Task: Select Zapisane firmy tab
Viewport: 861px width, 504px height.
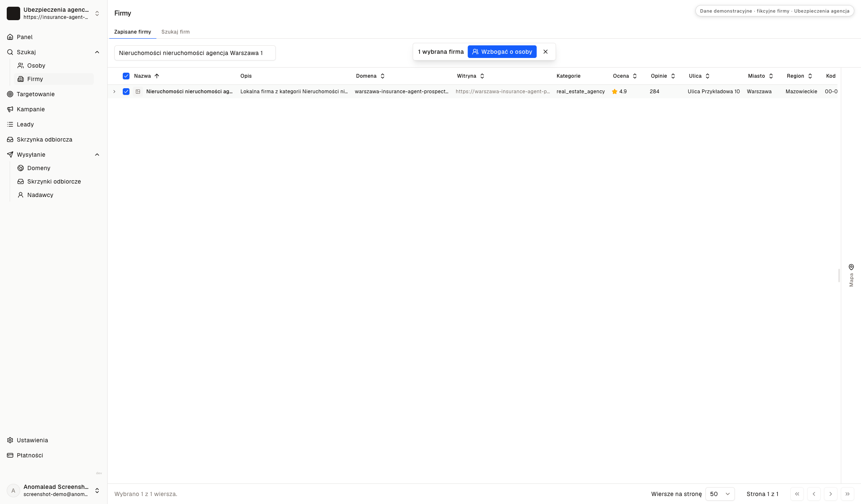Action: 132,32
